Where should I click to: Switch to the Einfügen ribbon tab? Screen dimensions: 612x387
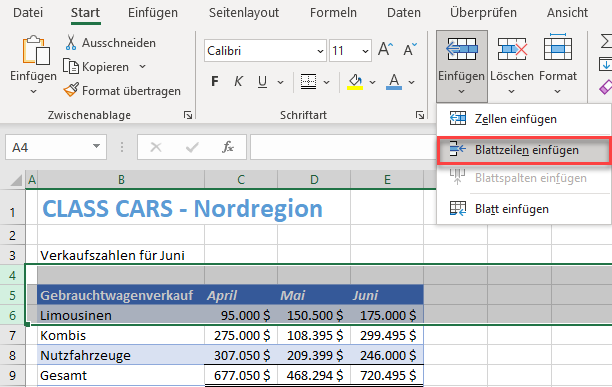[153, 13]
